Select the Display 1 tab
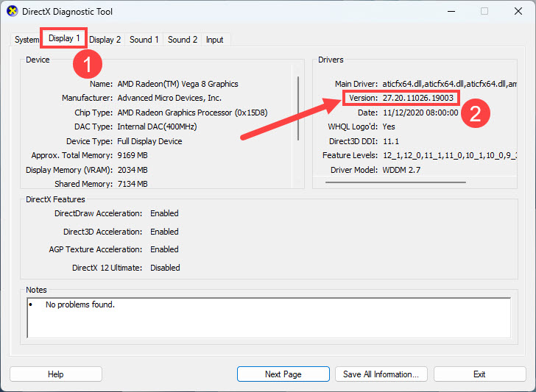Viewport: 536px width, 392px height. tap(64, 38)
